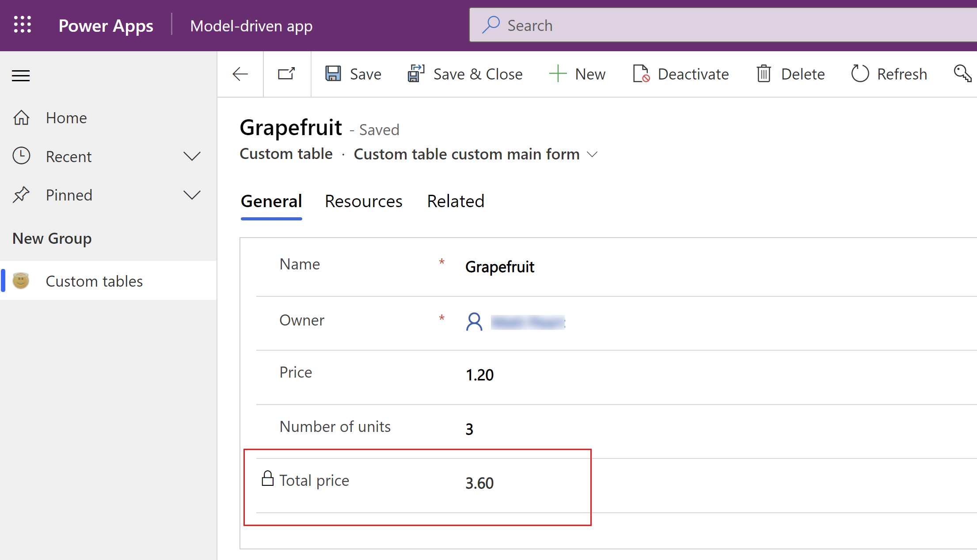The image size is (977, 560).
Task: Click the Deactivate icon
Action: click(641, 73)
